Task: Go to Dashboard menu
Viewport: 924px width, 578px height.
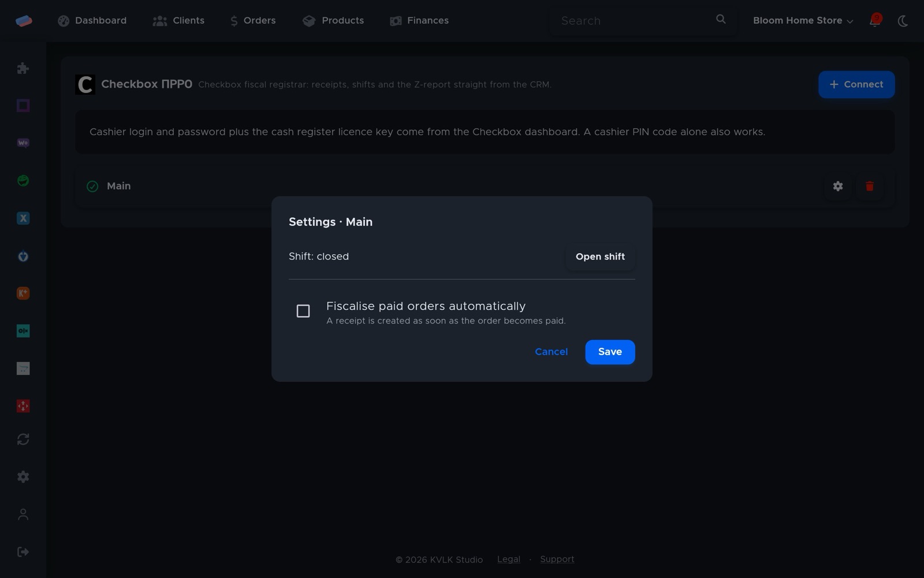Action: 92,21
